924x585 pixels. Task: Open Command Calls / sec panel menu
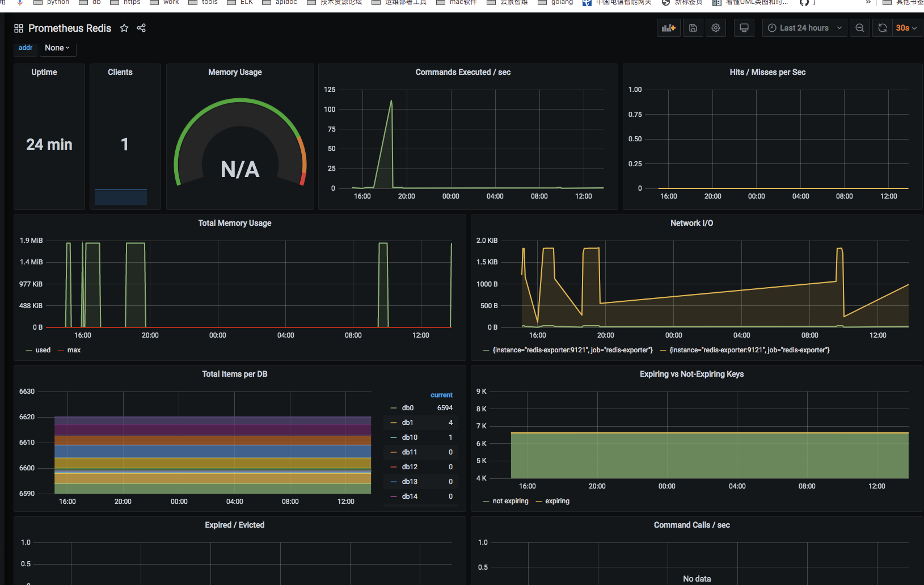pyautogui.click(x=691, y=525)
